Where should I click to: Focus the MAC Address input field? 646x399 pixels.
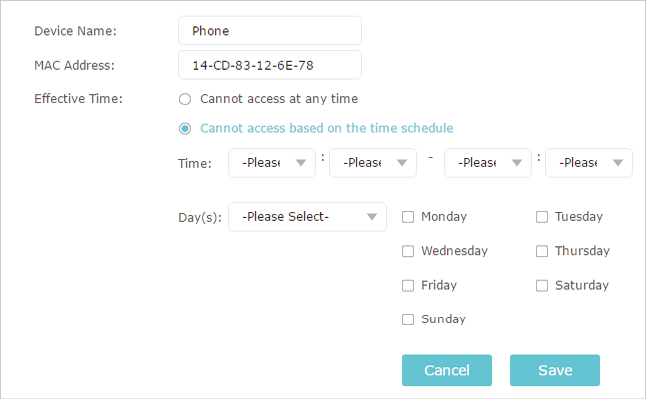(x=270, y=65)
